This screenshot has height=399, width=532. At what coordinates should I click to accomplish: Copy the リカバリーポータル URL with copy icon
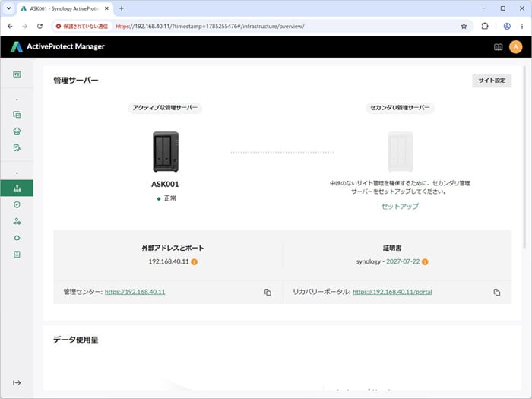(x=497, y=292)
